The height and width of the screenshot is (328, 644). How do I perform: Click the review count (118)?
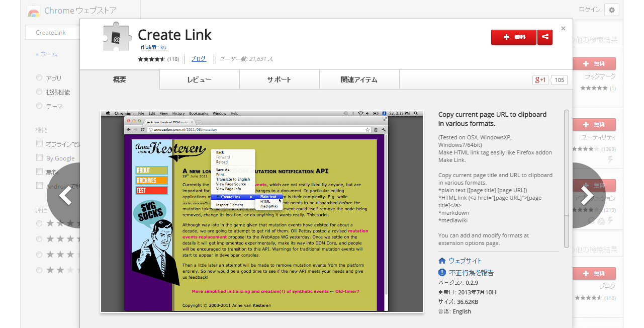click(173, 59)
